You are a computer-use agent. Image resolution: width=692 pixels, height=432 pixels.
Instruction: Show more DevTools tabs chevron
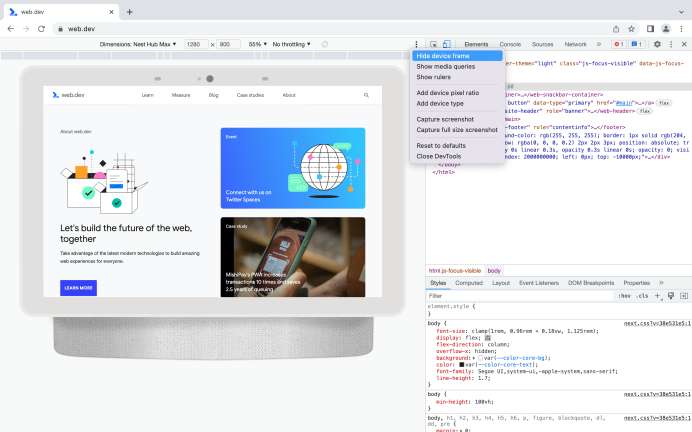[599, 44]
